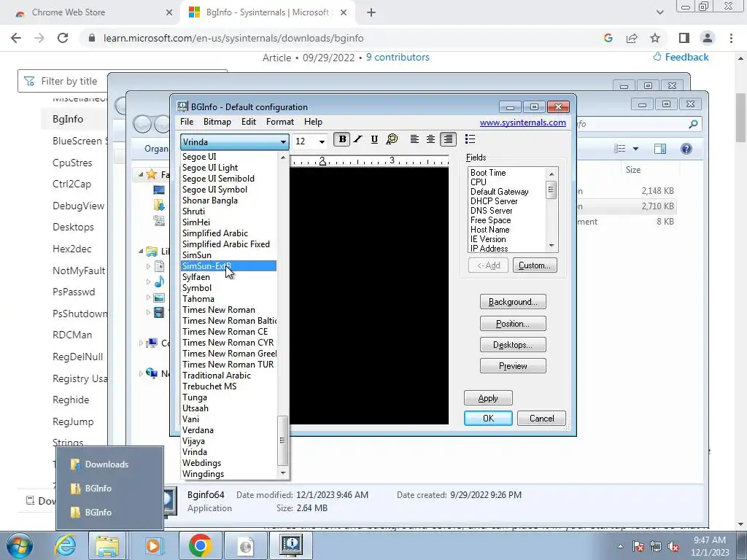
Task: Open the 9 contributors link
Action: pyautogui.click(x=398, y=58)
